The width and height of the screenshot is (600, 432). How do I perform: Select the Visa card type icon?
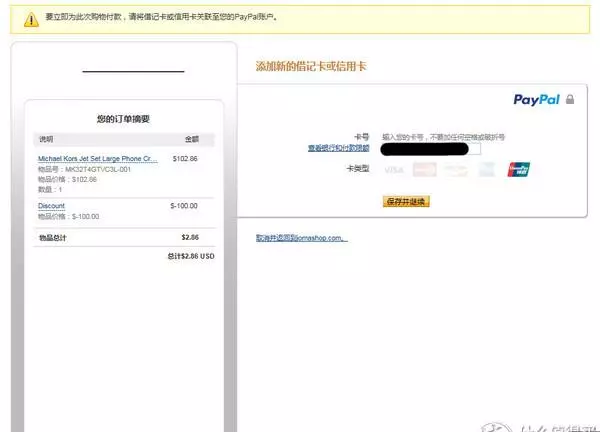coord(394,170)
